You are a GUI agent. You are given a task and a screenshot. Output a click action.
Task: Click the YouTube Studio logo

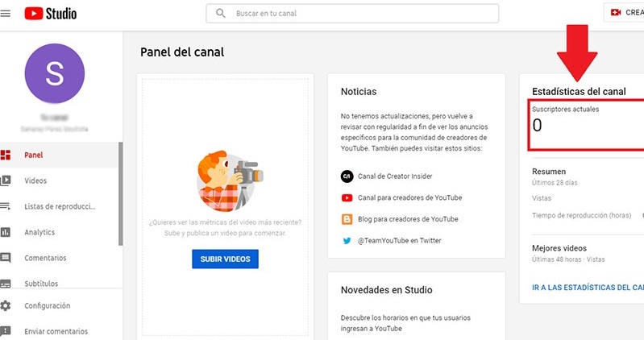point(51,14)
